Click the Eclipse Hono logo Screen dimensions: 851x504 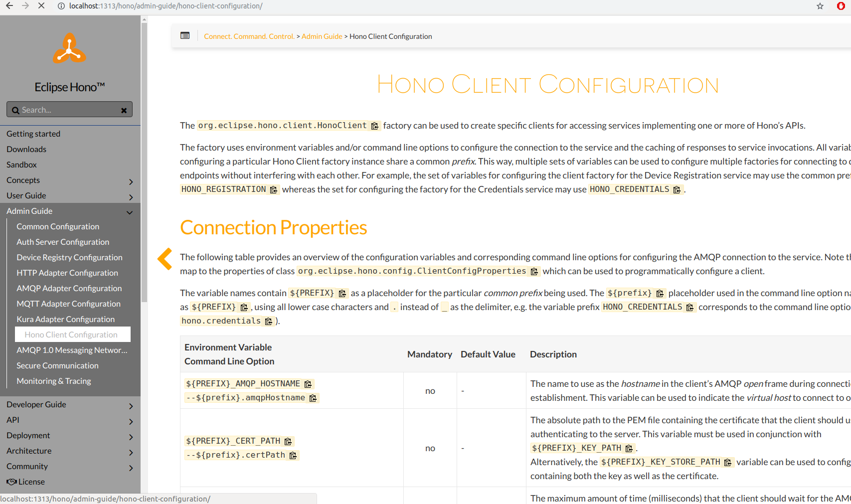[x=69, y=48]
